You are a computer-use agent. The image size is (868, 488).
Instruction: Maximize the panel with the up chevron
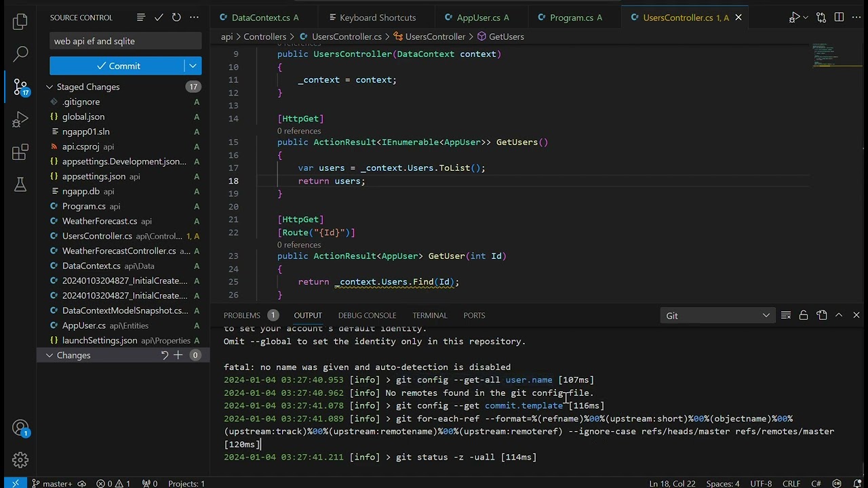click(x=839, y=315)
